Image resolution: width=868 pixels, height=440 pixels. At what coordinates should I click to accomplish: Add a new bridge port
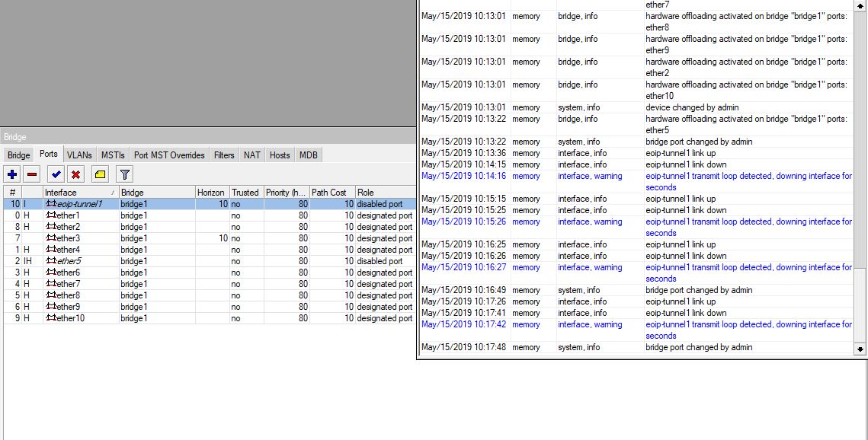click(x=11, y=174)
